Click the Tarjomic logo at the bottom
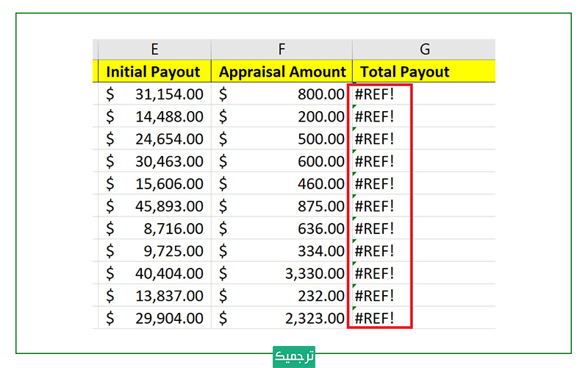 click(294, 355)
